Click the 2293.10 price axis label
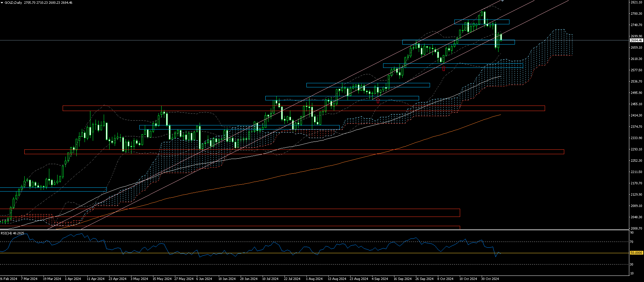 click(636, 149)
